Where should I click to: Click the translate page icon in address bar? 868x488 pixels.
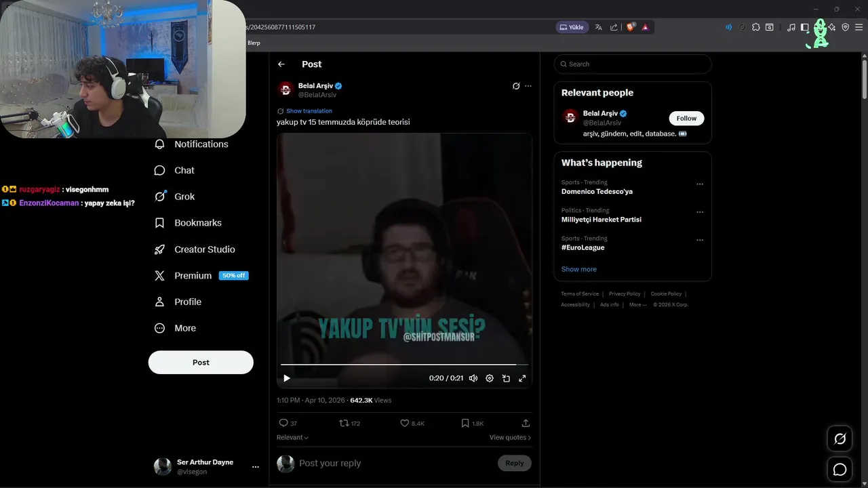pos(598,27)
